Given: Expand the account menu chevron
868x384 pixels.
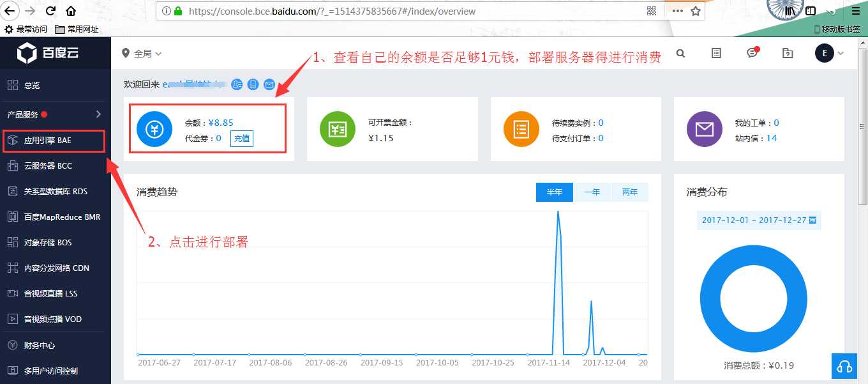Looking at the screenshot, I should click(841, 54).
